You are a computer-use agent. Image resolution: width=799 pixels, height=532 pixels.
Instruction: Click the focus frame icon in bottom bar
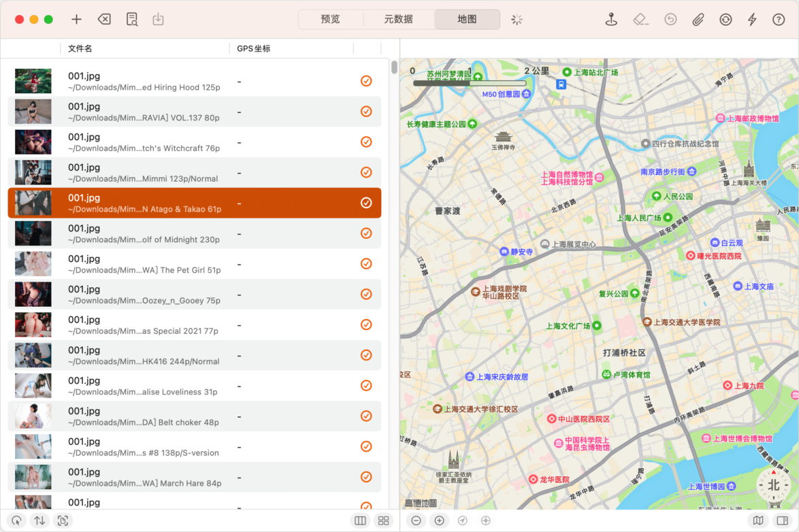click(x=63, y=520)
